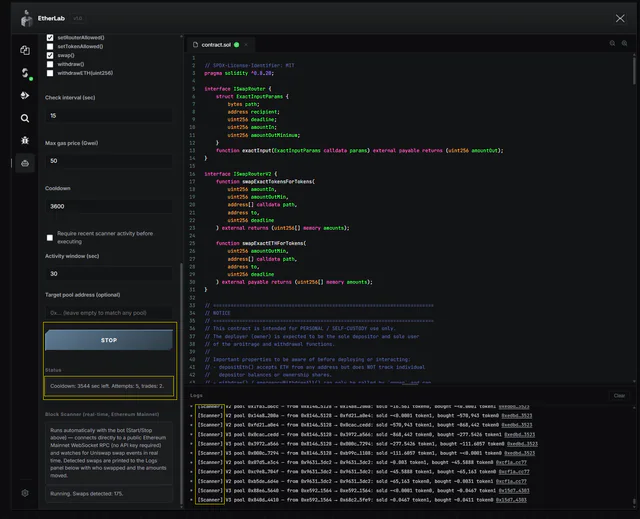Check the withdraw() checkbox
The width and height of the screenshot is (640, 519).
click(x=50, y=64)
